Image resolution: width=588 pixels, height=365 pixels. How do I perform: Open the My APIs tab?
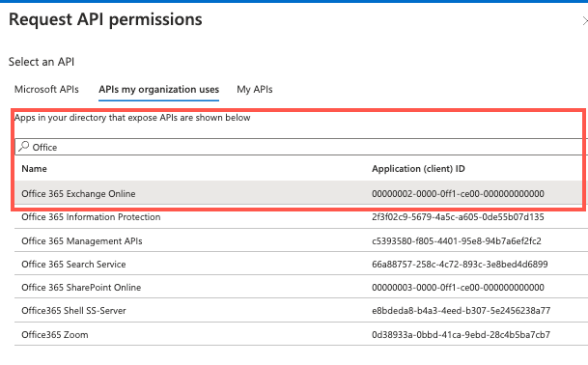[255, 89]
